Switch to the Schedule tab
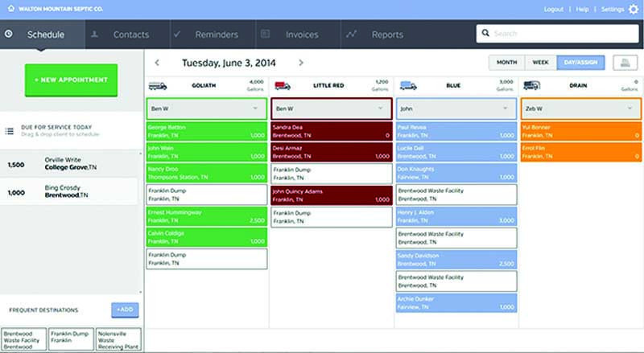 click(43, 35)
